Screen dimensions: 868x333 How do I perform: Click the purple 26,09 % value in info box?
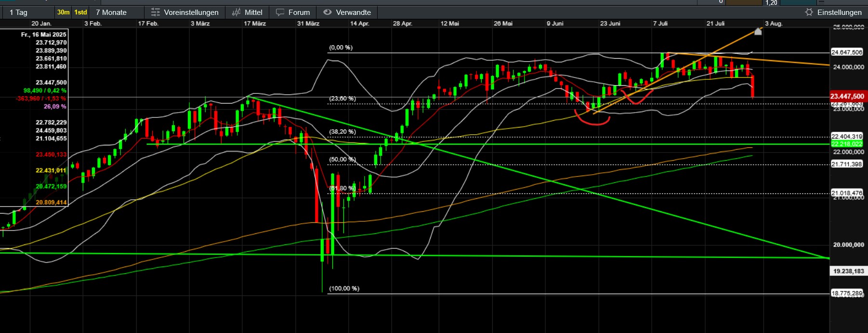[55, 106]
